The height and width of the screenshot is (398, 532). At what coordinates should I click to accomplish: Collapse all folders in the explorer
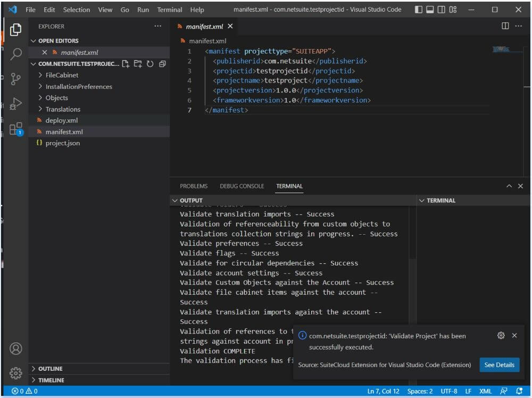(162, 64)
